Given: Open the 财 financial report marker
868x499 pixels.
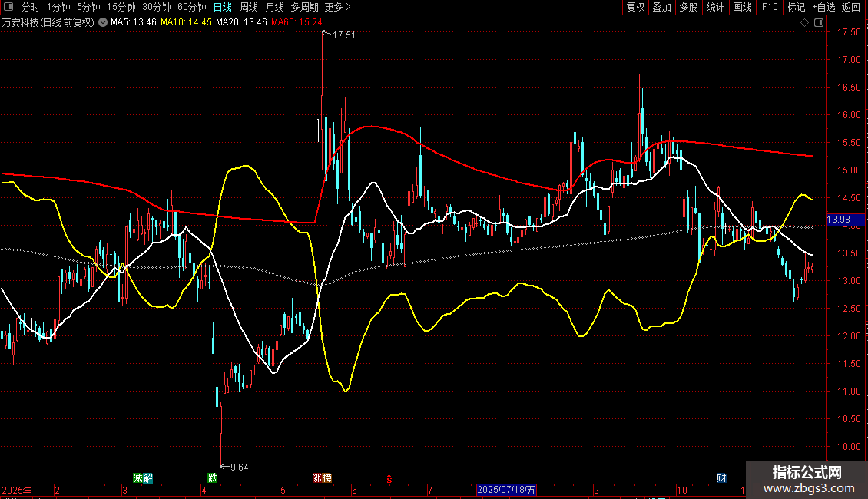Looking at the screenshot, I should [x=721, y=478].
